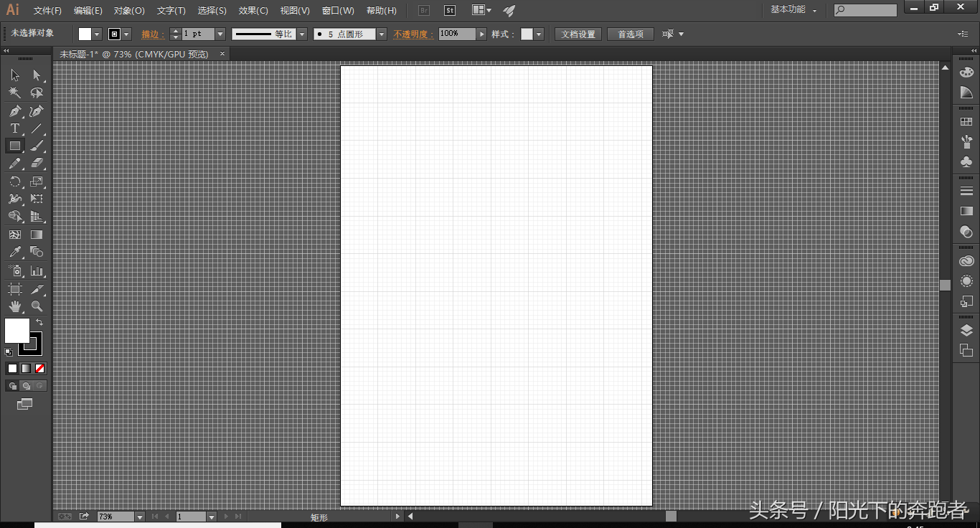Open the 5 点圆形 brush dropdown
Viewport: 980px width, 528px height.
(x=382, y=34)
